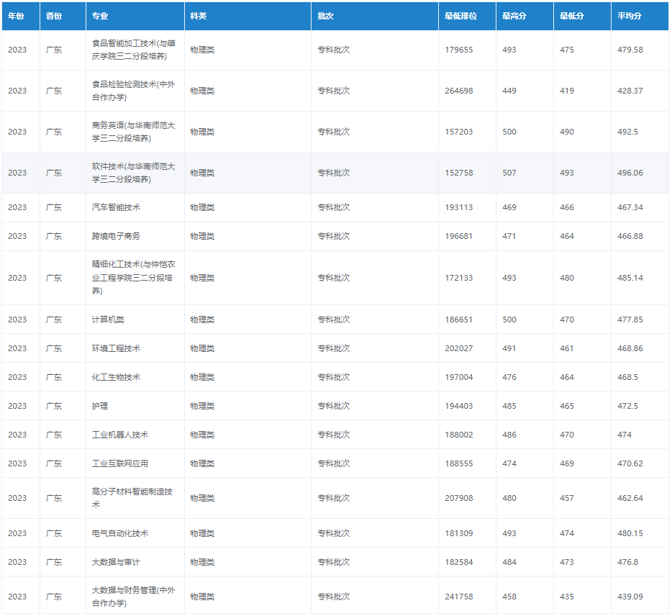Select the 食品检验检测技术 major cell
The height and width of the screenshot is (616, 672).
point(134,91)
